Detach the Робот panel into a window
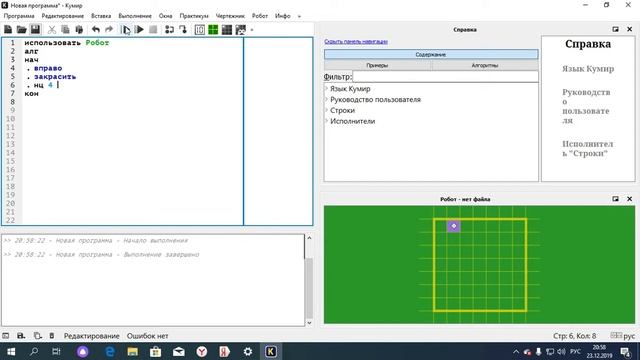This screenshot has height=360, width=640. point(616,199)
